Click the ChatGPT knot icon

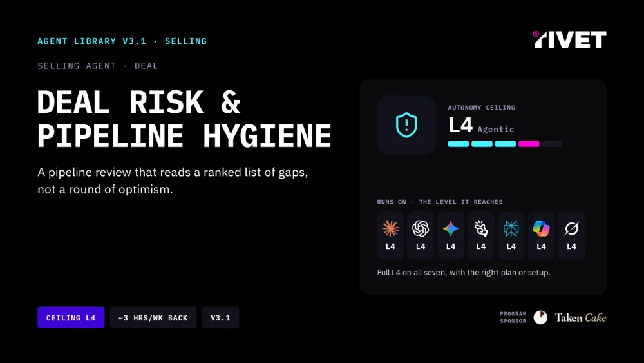click(421, 228)
